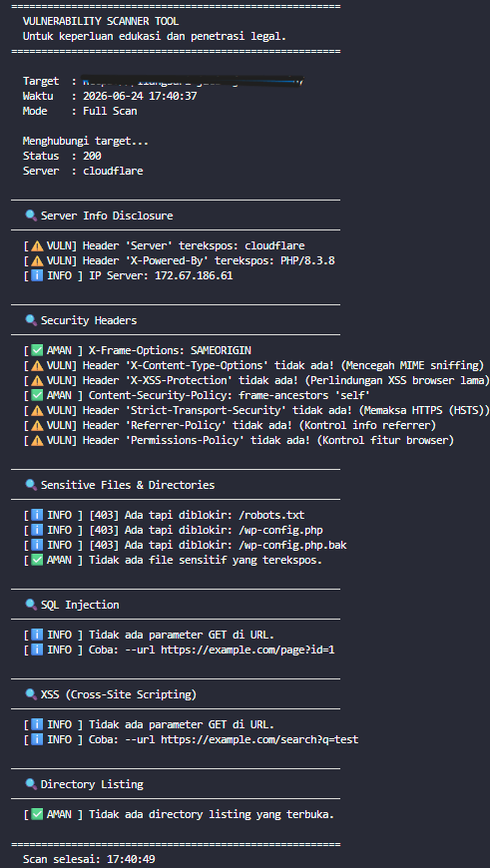Click the Status value 200
Viewport: 490px width, 868px height.
(x=92, y=156)
